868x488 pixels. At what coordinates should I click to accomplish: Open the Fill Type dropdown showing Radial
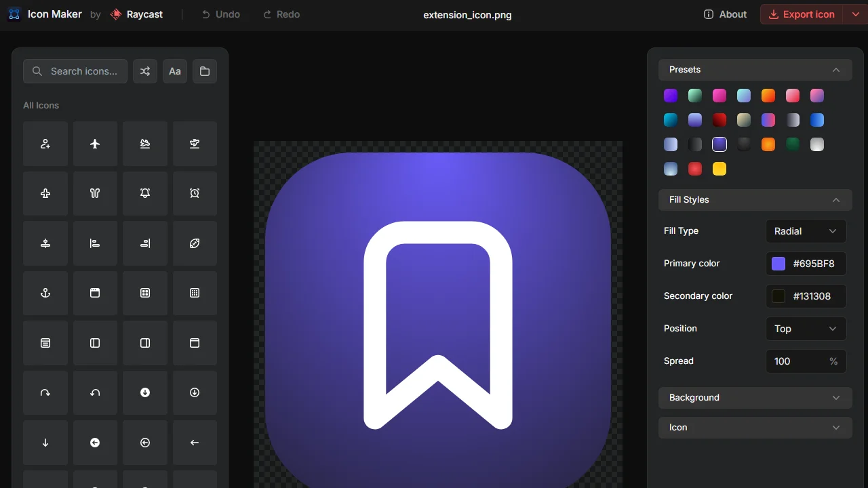(x=806, y=230)
